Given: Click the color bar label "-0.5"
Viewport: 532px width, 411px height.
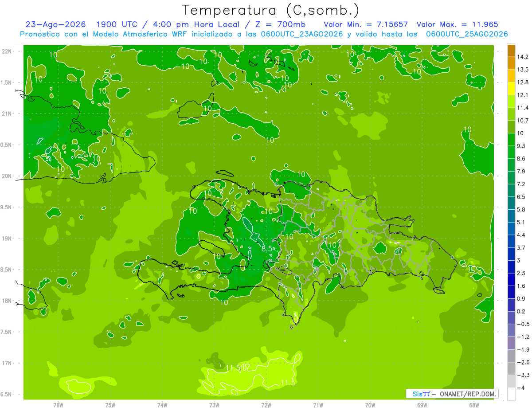Looking at the screenshot, I should (x=523, y=324).
